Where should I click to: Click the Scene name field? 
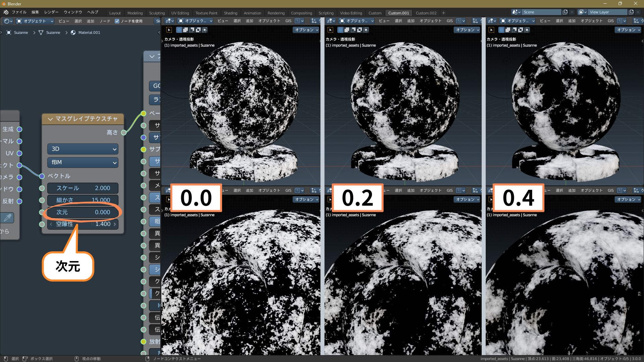click(541, 12)
